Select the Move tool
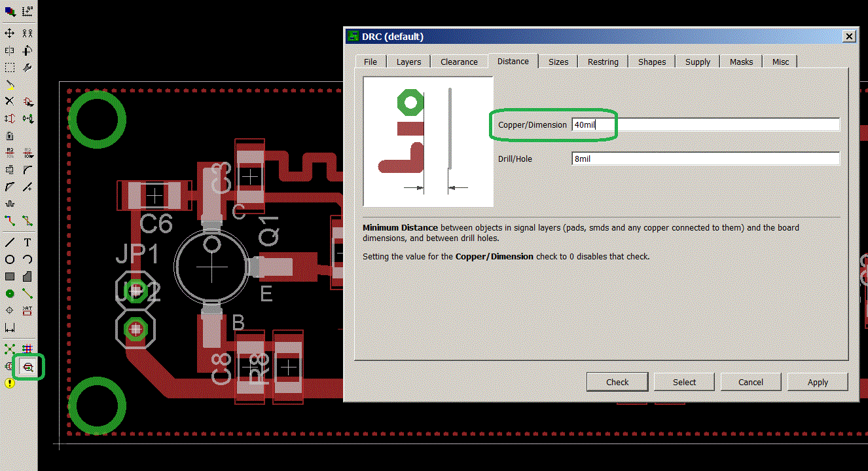868x471 pixels. [10, 33]
